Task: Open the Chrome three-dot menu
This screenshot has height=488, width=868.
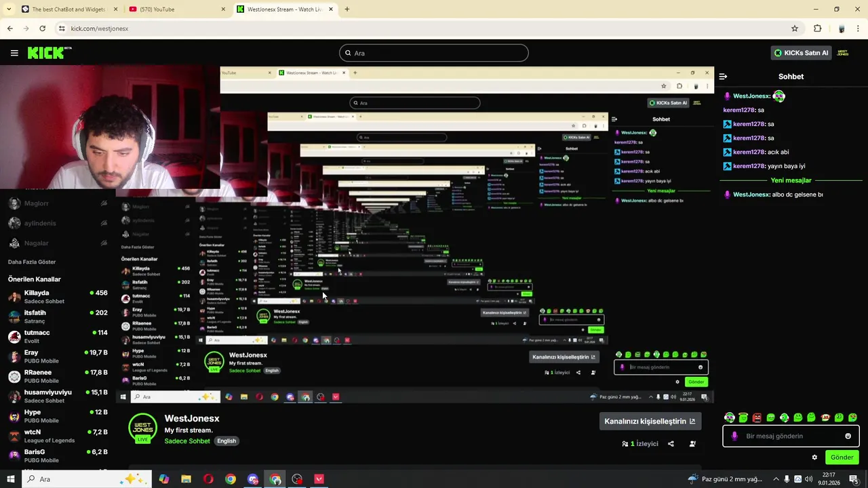Action: (856, 28)
